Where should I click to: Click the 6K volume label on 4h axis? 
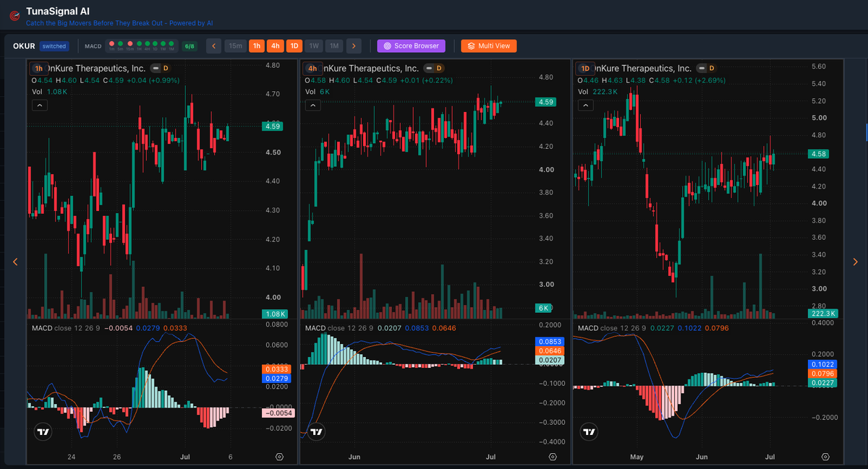coord(544,308)
